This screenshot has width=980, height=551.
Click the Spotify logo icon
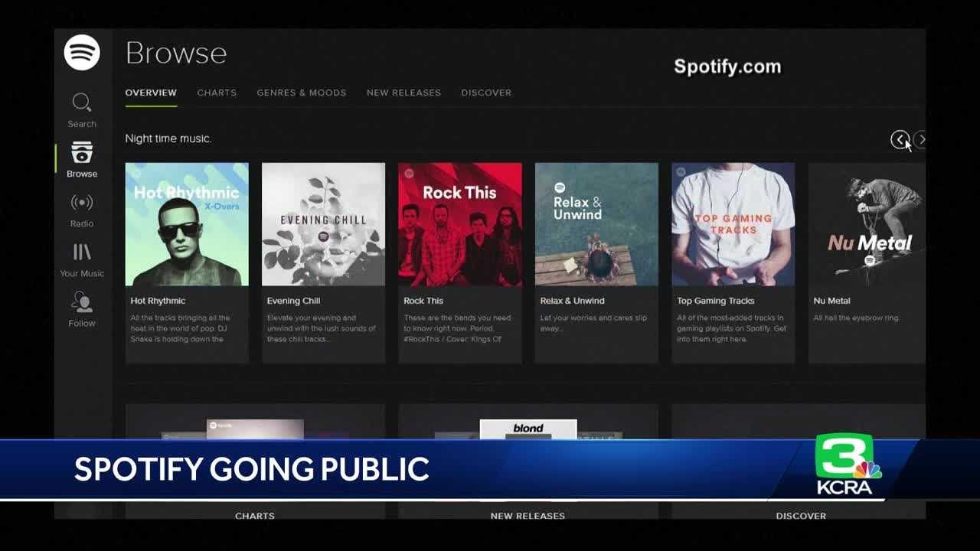click(x=82, y=53)
